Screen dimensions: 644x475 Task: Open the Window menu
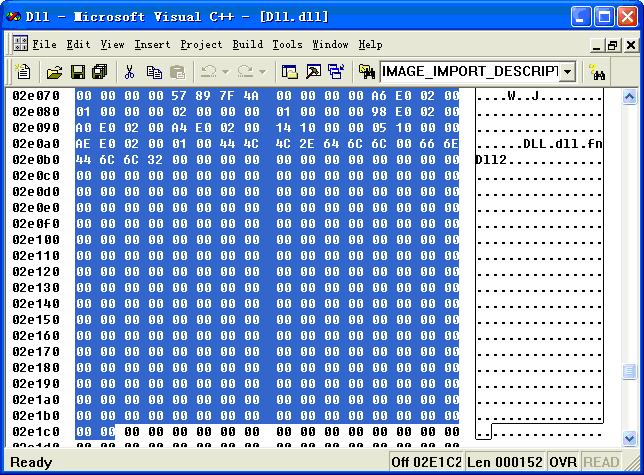tap(330, 44)
